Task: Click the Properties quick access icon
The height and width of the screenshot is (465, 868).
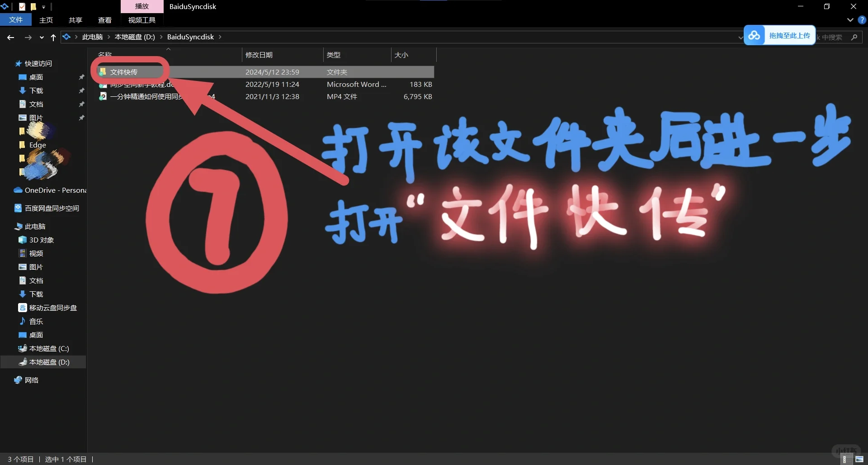Action: pyautogui.click(x=22, y=6)
